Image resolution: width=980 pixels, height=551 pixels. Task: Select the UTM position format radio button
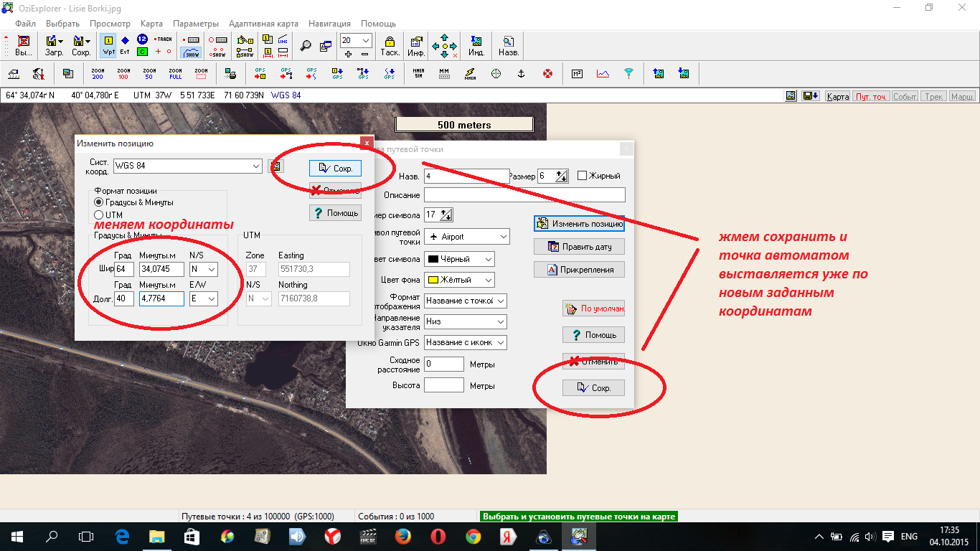(x=99, y=215)
